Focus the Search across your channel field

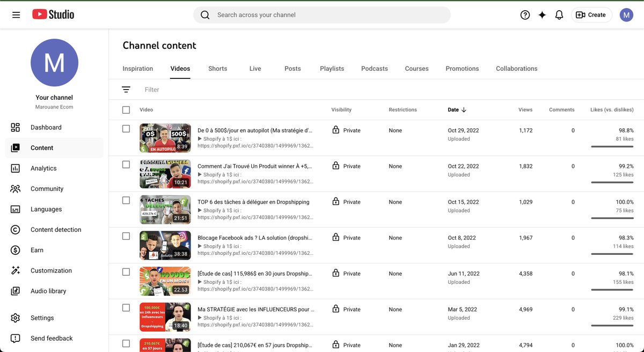(322, 15)
